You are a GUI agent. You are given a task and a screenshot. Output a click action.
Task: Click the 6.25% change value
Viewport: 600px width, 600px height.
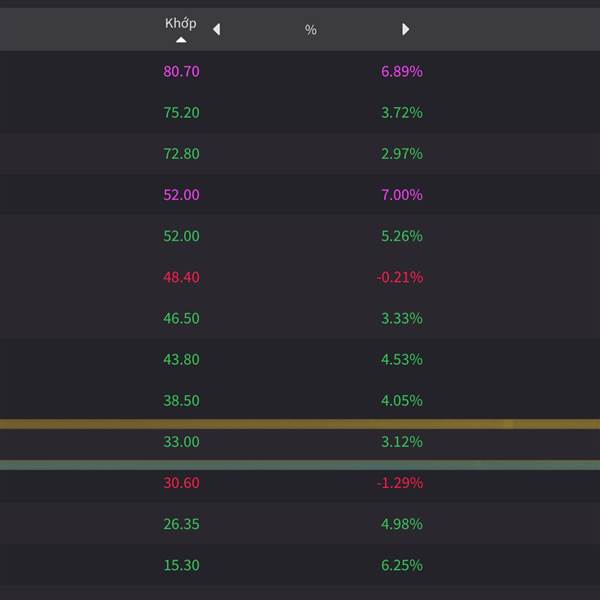click(x=402, y=565)
